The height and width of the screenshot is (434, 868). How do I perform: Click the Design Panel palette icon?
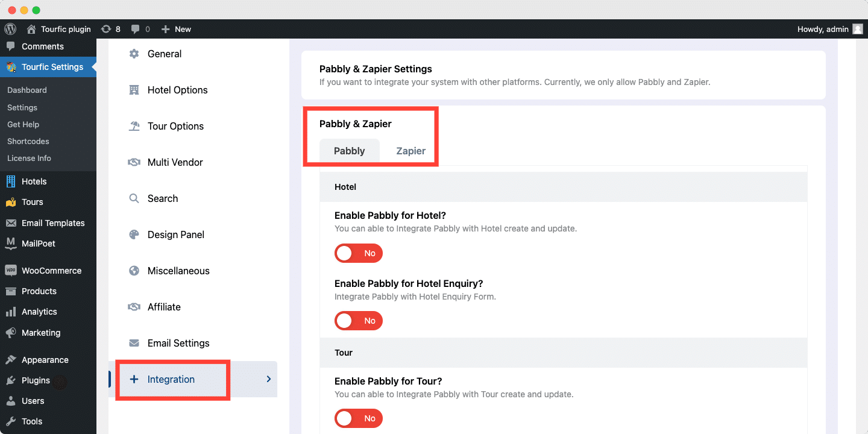click(134, 234)
